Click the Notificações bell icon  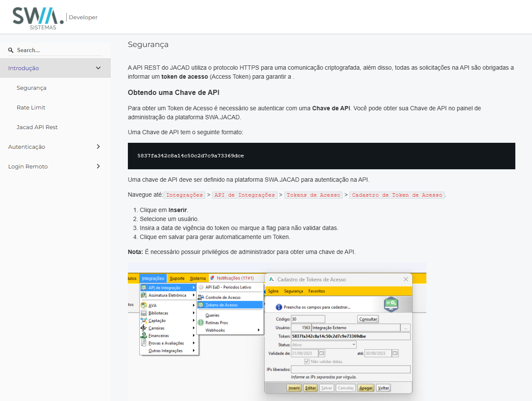pyautogui.click(x=213, y=278)
